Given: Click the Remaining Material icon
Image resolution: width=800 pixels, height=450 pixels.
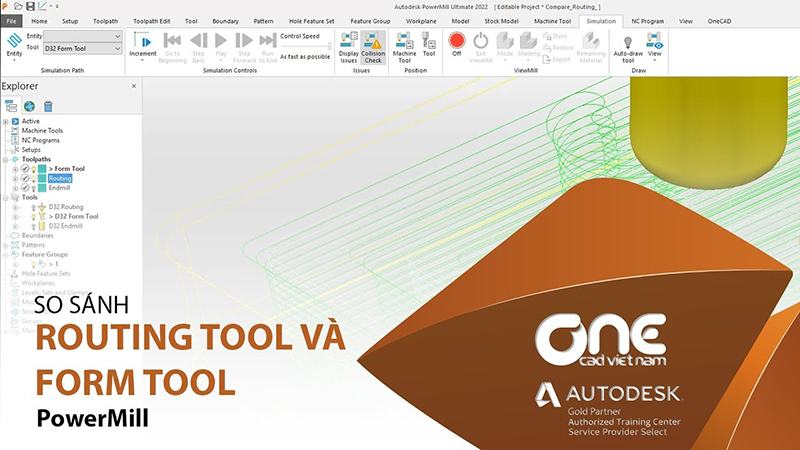Looking at the screenshot, I should pyautogui.click(x=591, y=40).
